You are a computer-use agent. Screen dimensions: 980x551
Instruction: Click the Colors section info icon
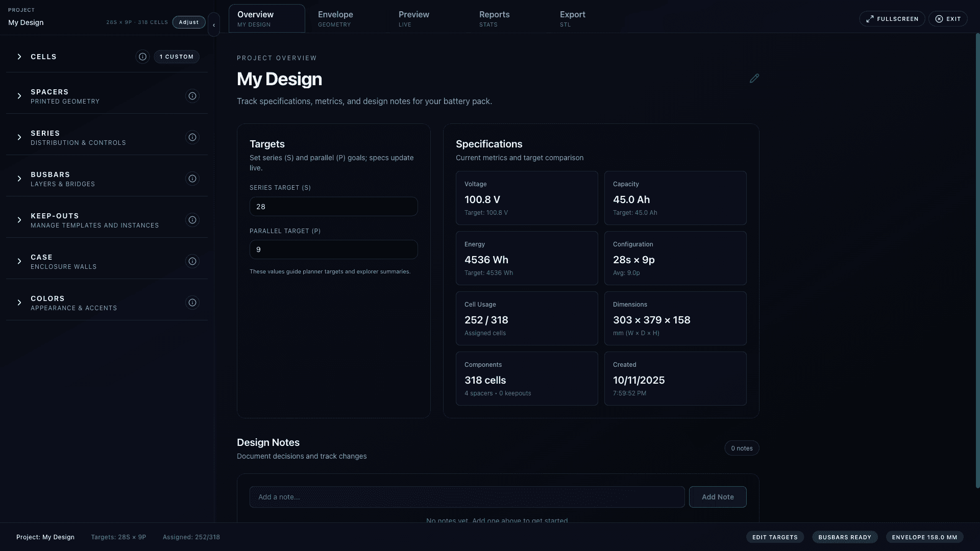(192, 303)
